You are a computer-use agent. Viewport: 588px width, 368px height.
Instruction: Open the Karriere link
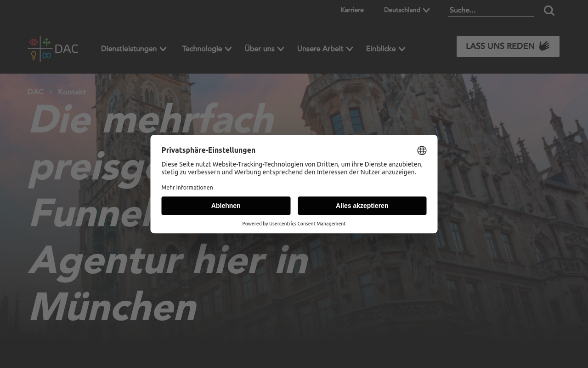click(352, 10)
